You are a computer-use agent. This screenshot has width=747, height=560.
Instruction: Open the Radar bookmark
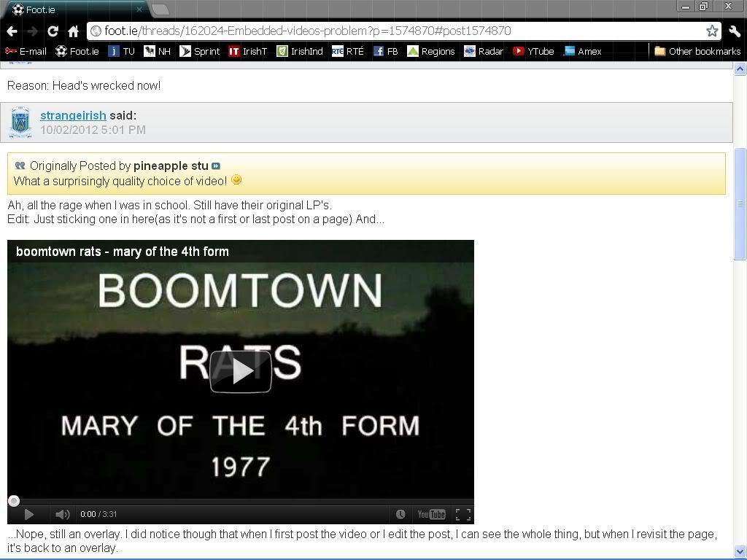pyautogui.click(x=484, y=51)
